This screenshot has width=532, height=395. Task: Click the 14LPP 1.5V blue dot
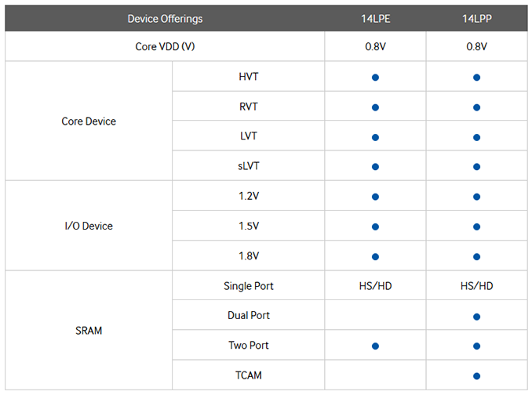(476, 226)
